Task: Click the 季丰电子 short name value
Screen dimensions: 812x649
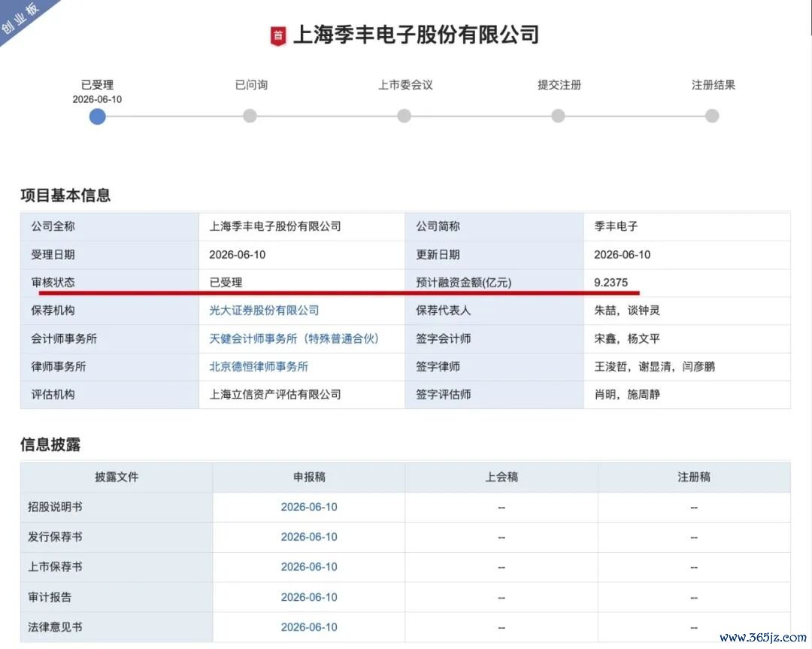Action: click(x=616, y=226)
